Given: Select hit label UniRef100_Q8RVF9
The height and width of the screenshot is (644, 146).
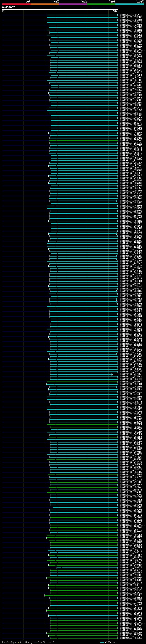Looking at the screenshot, I should click(x=131, y=65).
